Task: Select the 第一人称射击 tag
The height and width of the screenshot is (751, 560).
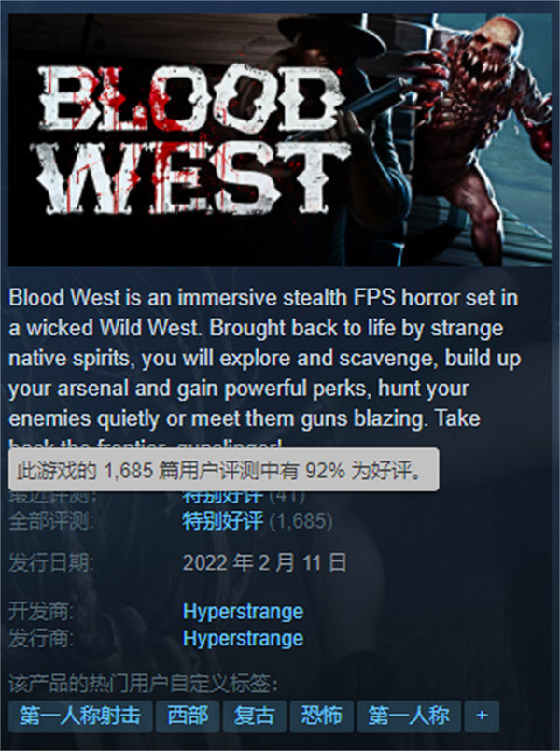Action: pyautogui.click(x=80, y=716)
